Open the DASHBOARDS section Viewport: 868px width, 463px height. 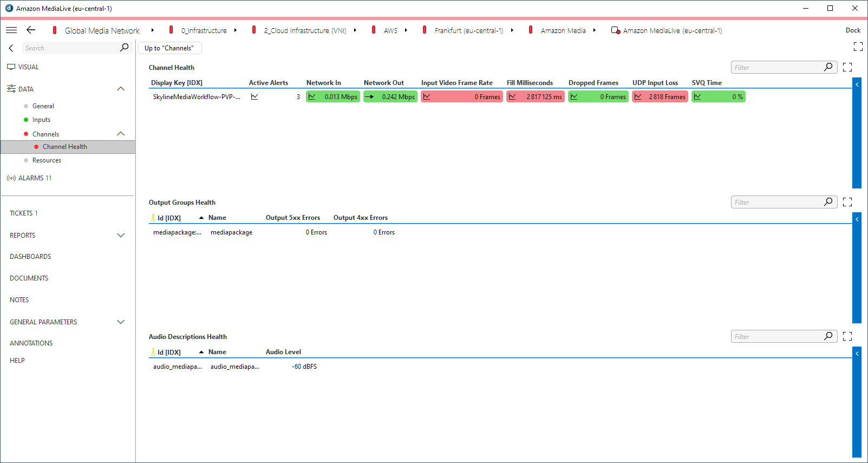pos(30,257)
